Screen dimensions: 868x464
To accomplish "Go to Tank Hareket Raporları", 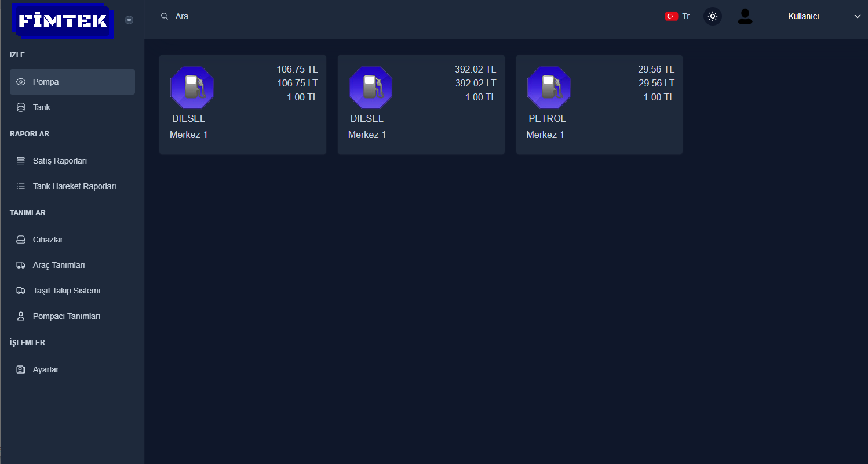I will point(74,186).
